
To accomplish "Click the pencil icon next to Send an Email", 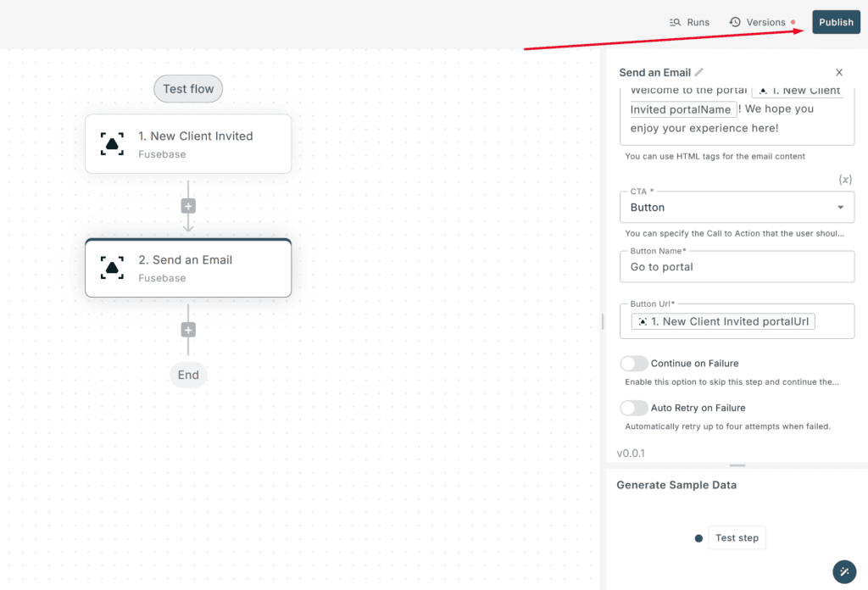I will (x=698, y=73).
